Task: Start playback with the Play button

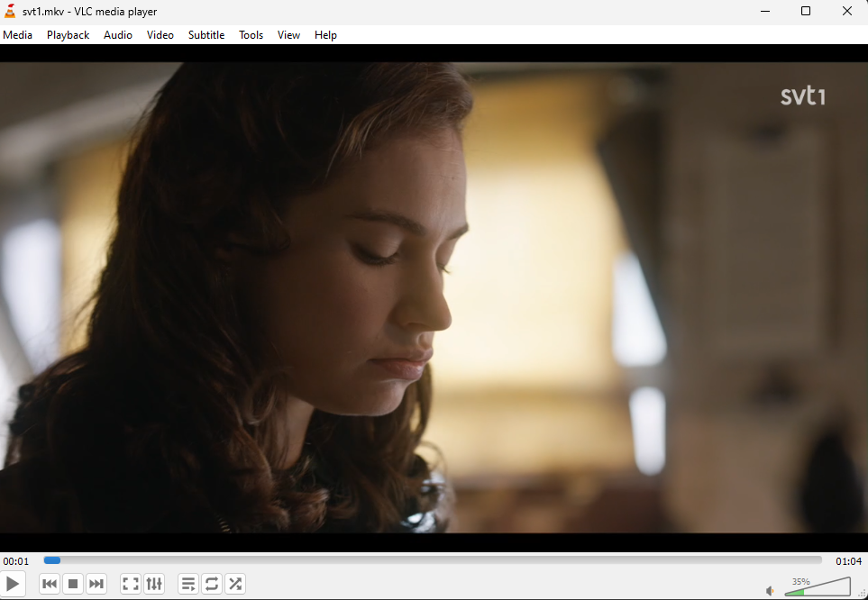Action: [x=13, y=584]
